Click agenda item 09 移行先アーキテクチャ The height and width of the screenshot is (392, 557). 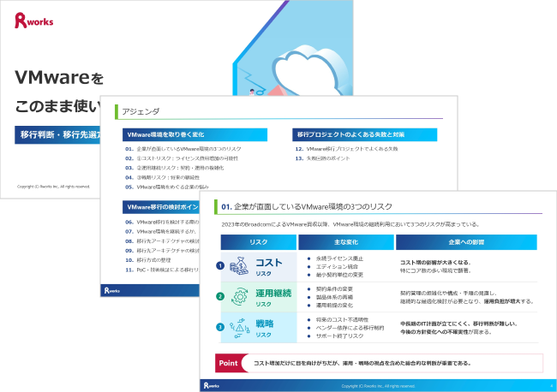coord(162,251)
